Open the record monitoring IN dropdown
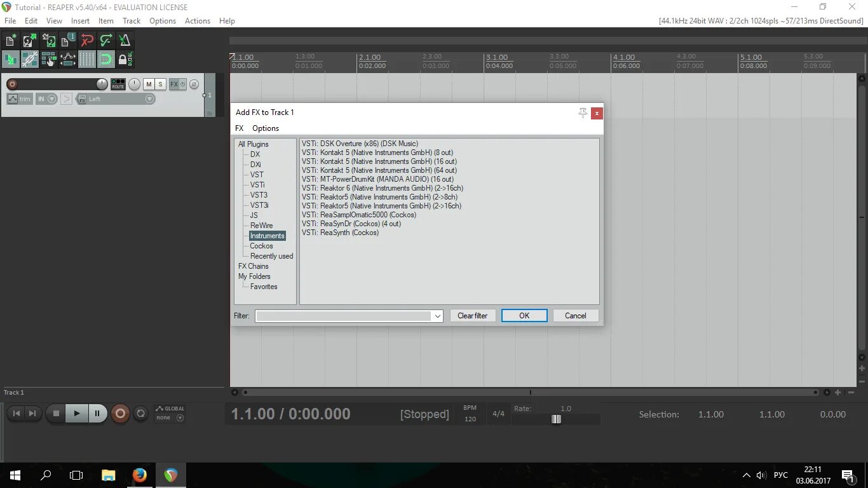The width and height of the screenshot is (868, 488). point(46,98)
